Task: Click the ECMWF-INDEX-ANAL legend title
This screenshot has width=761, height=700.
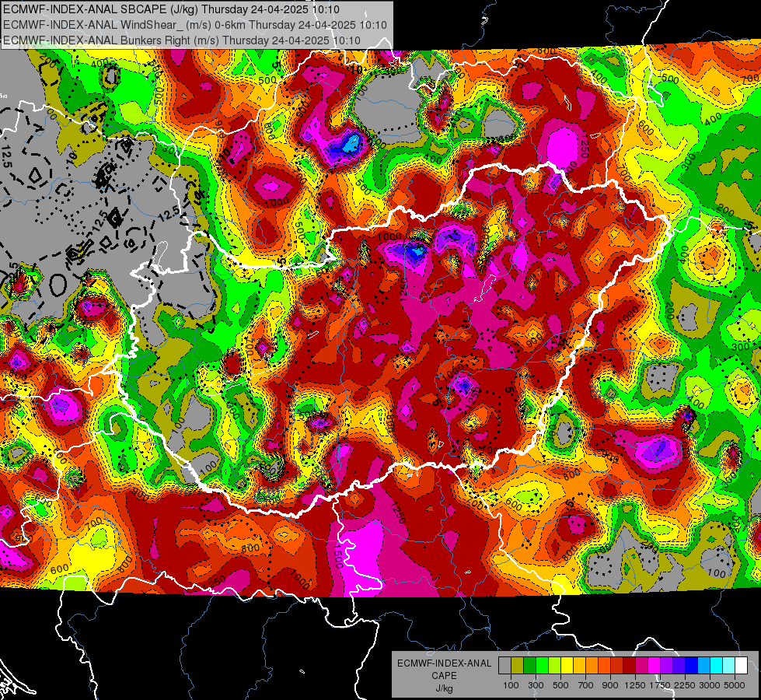Action: point(444,663)
